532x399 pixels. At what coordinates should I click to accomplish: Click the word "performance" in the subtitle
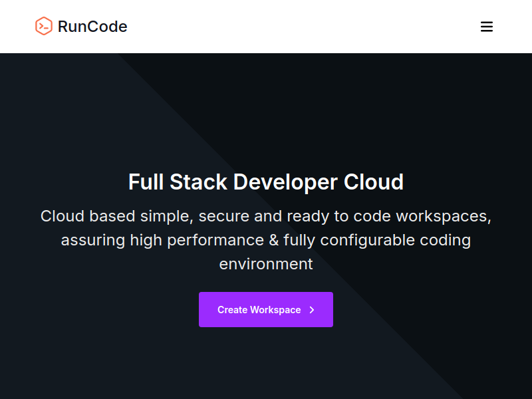(x=215, y=241)
